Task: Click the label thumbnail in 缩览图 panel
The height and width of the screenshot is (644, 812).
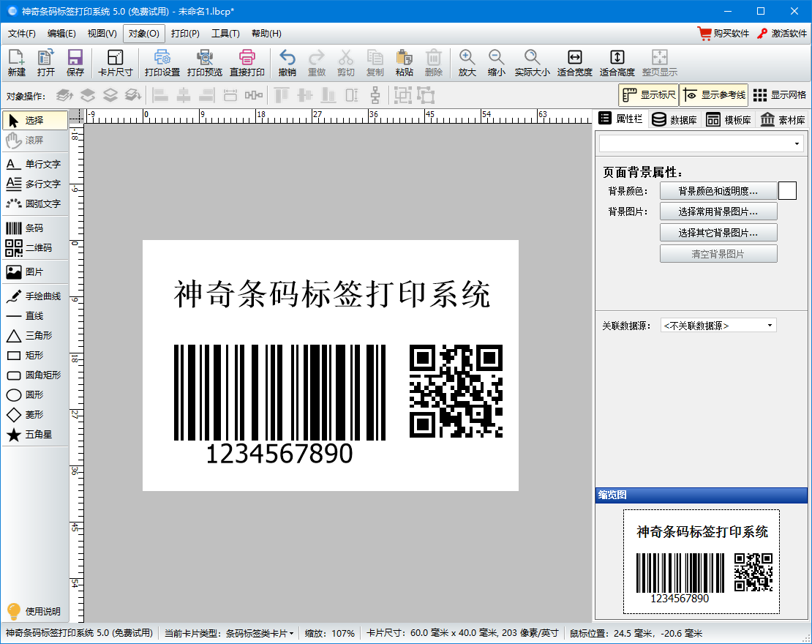Action: (702, 561)
